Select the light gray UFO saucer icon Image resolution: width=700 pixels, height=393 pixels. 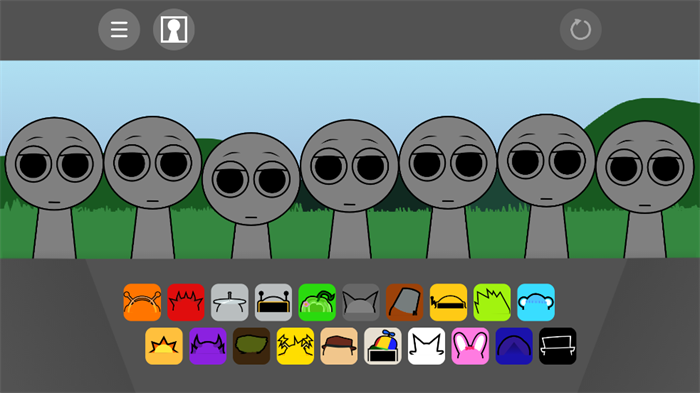point(229,302)
